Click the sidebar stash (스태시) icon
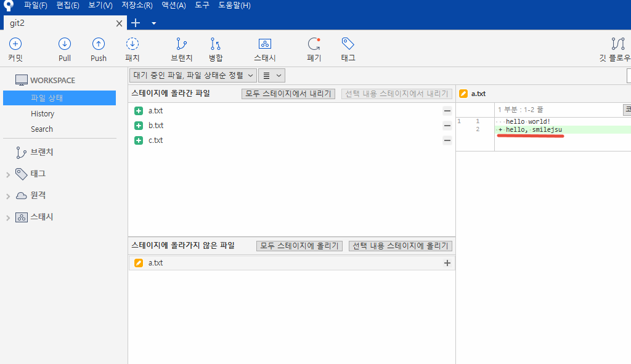Viewport: 631px width, 364px height. point(22,217)
